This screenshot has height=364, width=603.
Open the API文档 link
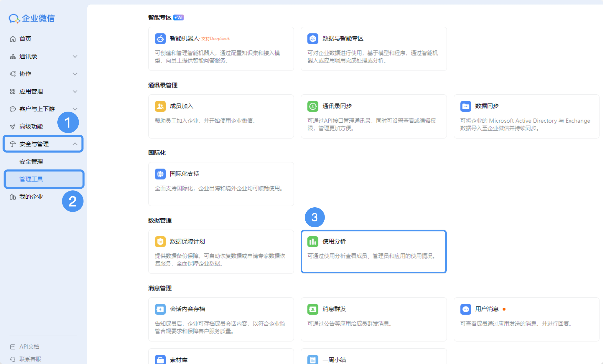29,347
